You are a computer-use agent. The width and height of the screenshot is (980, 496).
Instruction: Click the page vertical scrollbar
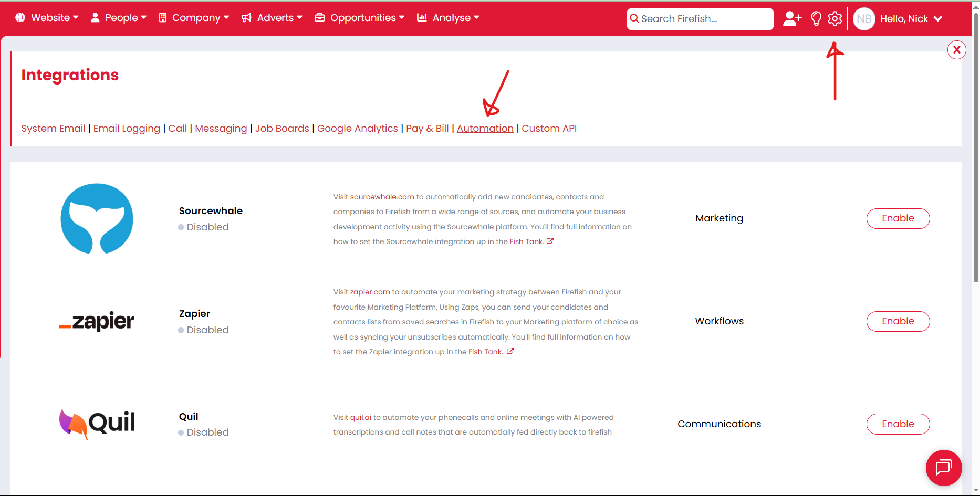pos(976,147)
